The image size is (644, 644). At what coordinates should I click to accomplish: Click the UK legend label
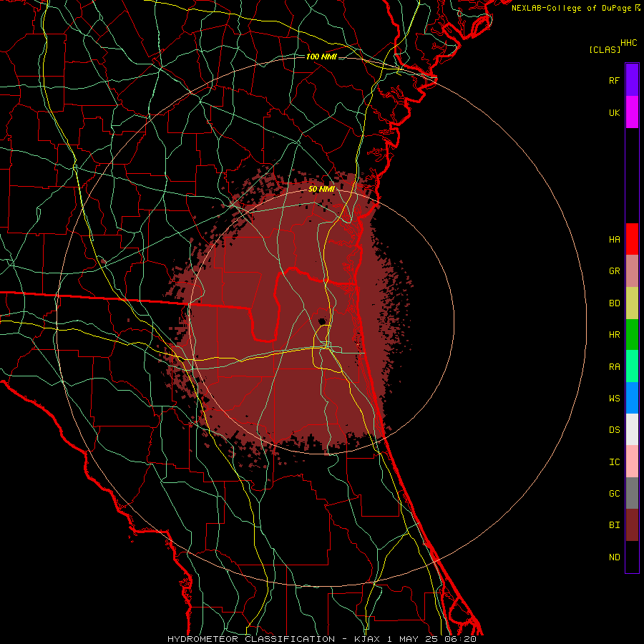tap(614, 112)
